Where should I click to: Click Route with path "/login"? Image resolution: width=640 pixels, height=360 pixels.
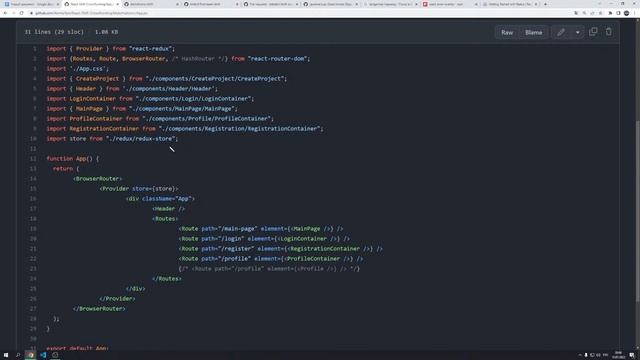coord(264,239)
